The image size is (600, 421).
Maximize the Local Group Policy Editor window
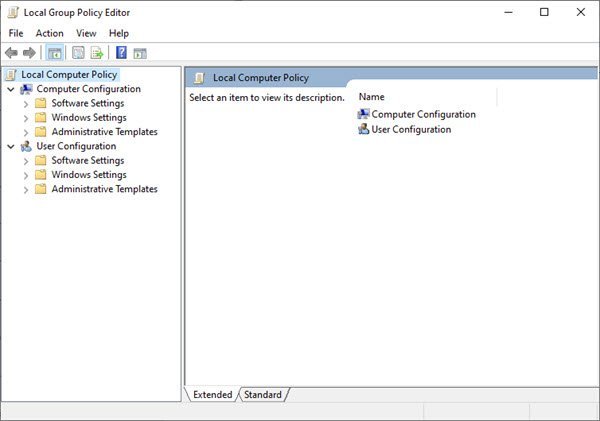pos(544,12)
